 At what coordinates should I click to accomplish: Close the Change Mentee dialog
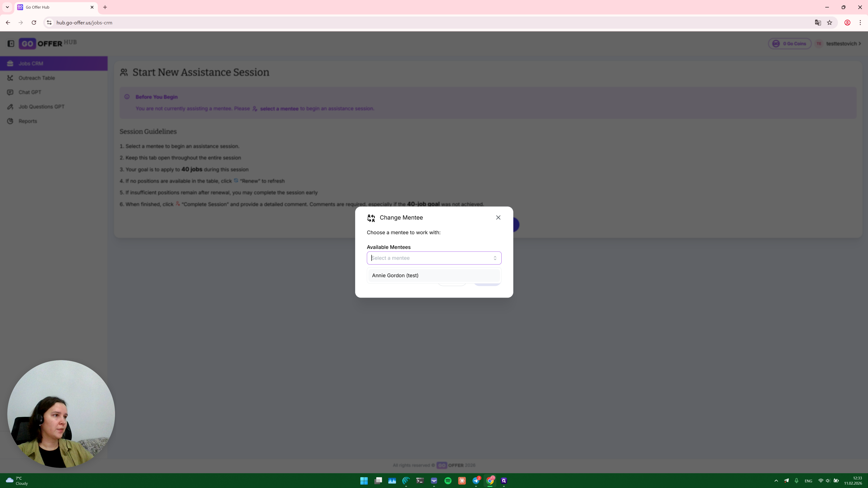[x=498, y=218]
